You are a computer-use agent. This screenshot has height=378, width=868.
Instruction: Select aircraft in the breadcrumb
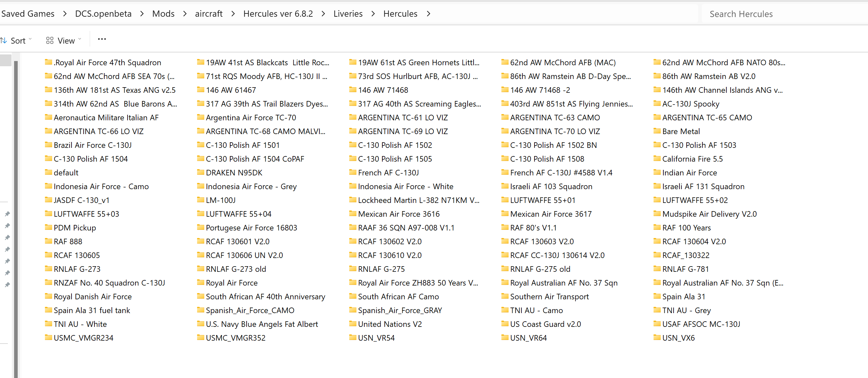(x=209, y=13)
